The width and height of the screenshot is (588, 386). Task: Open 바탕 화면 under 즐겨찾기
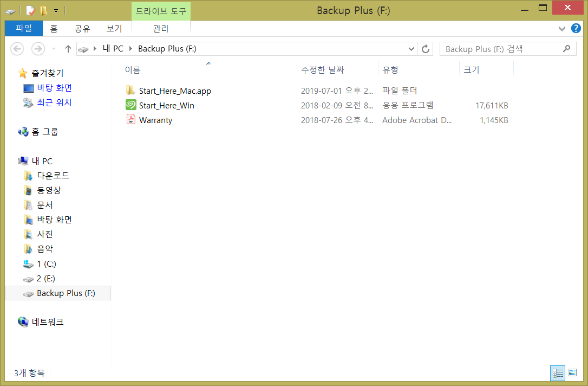[54, 88]
